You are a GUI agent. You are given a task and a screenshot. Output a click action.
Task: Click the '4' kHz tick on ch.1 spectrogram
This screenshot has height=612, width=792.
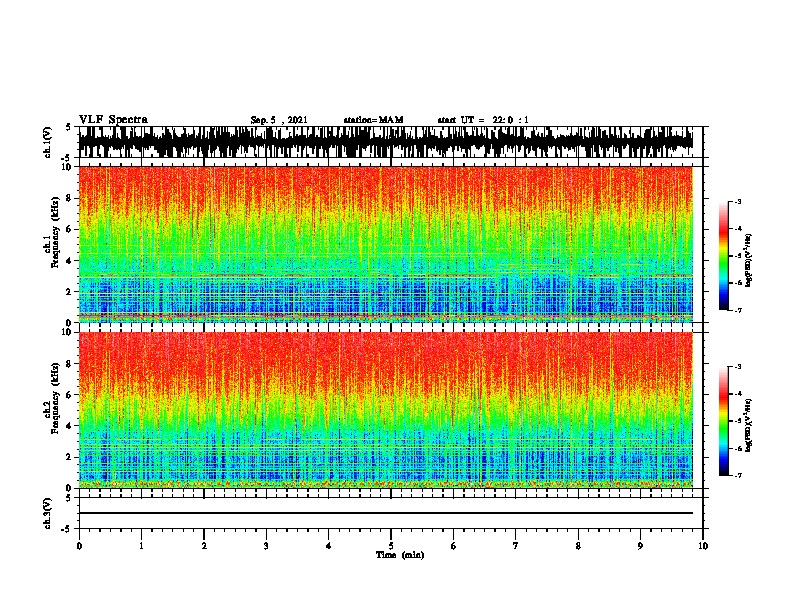pos(70,261)
